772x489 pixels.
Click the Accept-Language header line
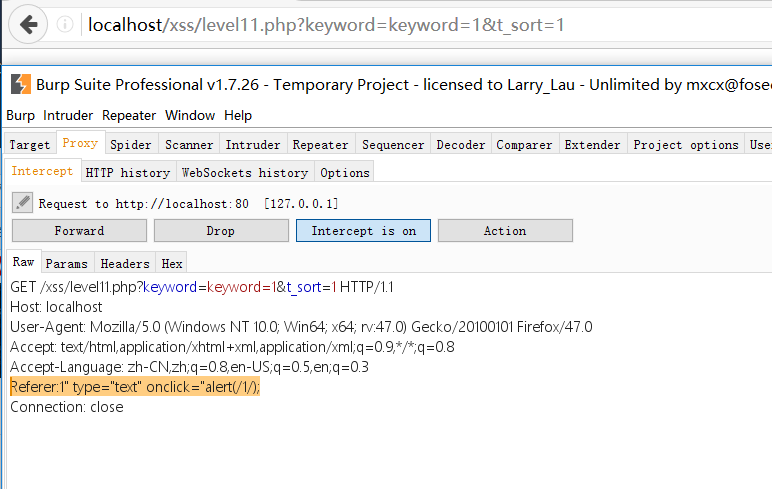(x=190, y=367)
